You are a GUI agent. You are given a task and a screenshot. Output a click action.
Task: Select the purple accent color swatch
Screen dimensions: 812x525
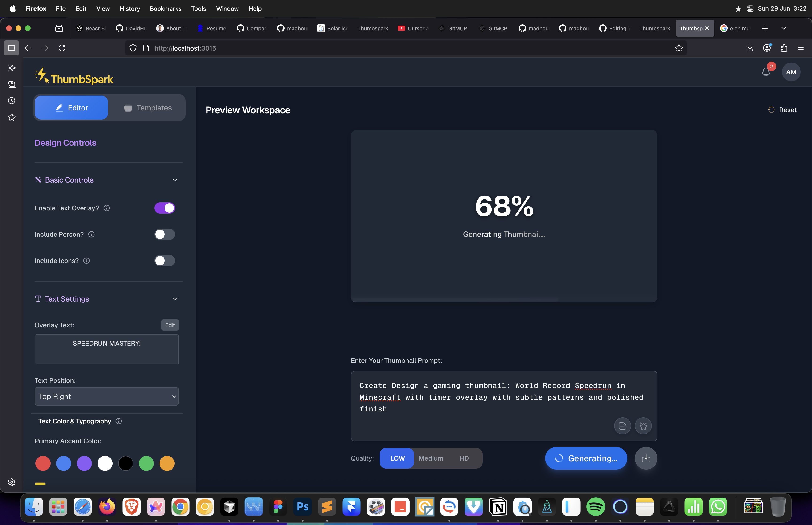click(84, 463)
